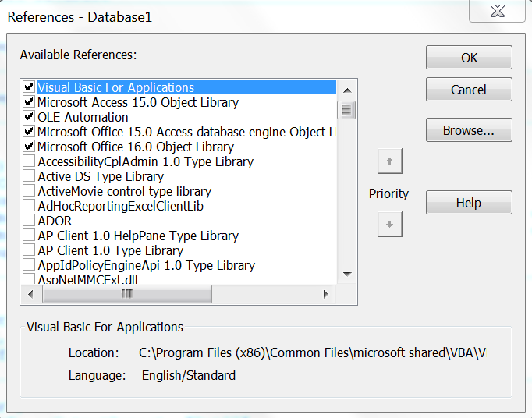Image resolution: width=532 pixels, height=418 pixels.
Task: Click the Location path text
Action: click(x=313, y=352)
